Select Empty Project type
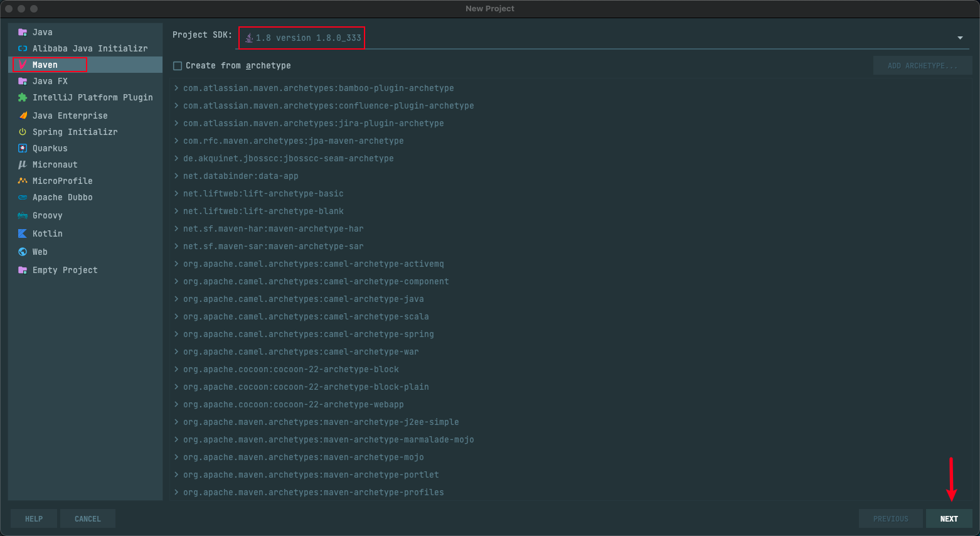980x536 pixels. [85, 270]
